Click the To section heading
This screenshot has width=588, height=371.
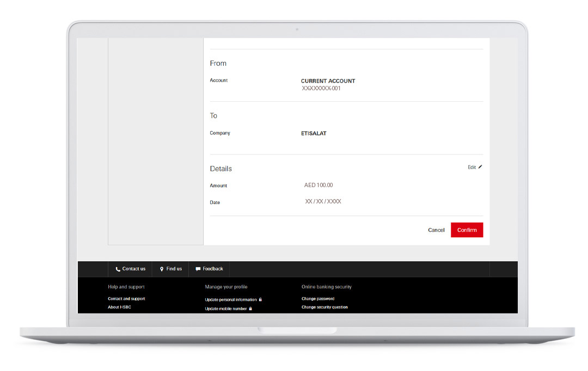click(213, 115)
